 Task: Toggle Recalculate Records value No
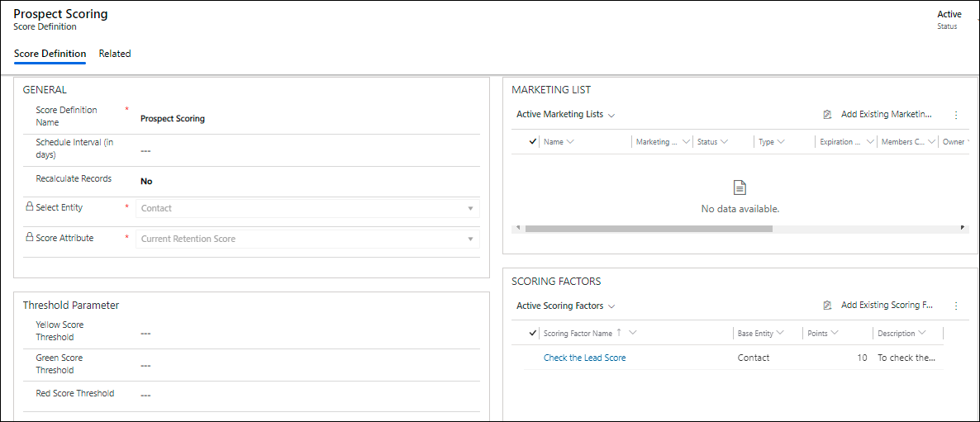146,182
